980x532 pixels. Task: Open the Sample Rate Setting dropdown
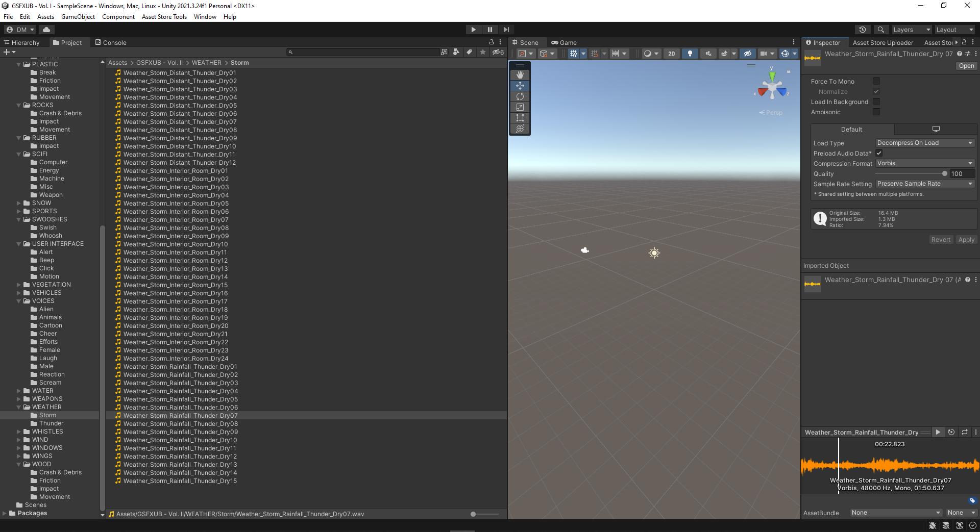click(x=925, y=184)
